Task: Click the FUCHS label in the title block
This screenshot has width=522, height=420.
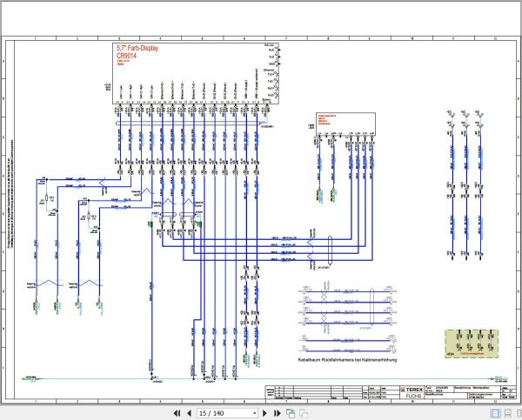Action: 414,396
